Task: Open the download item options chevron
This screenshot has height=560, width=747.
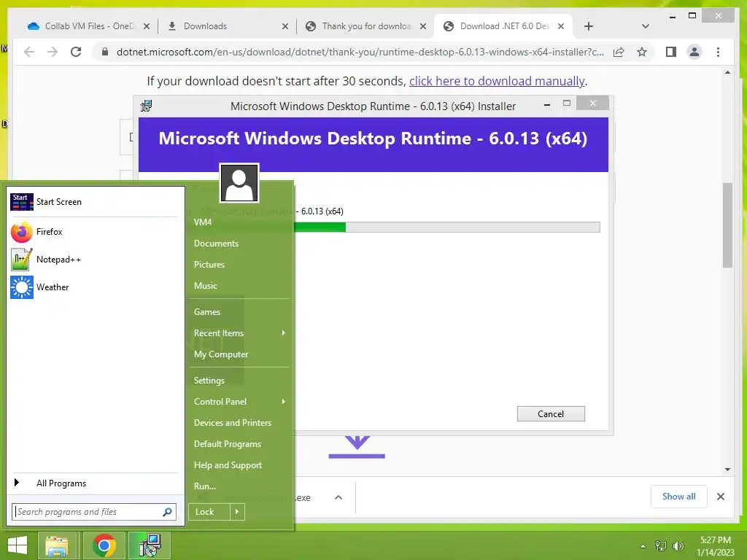Action: pos(338,497)
